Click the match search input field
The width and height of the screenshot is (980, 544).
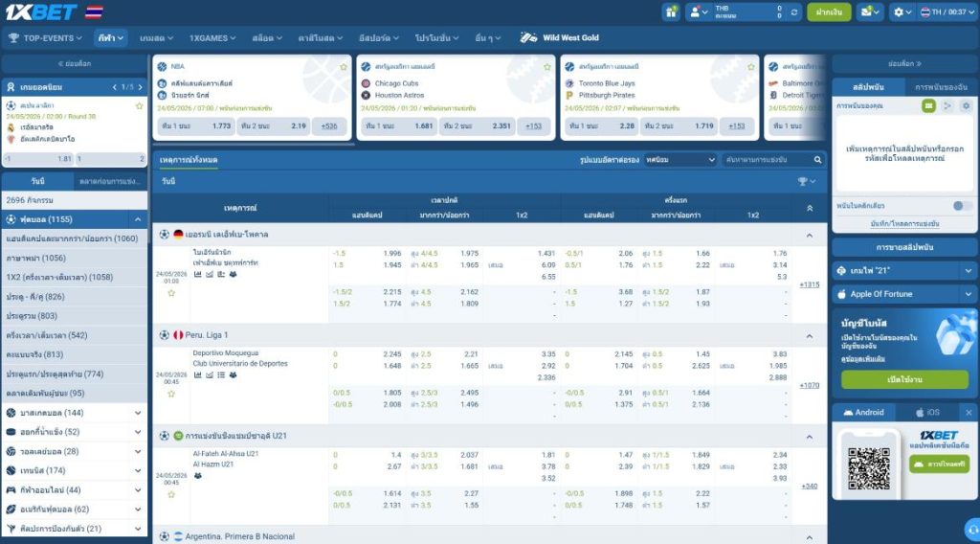(768, 160)
